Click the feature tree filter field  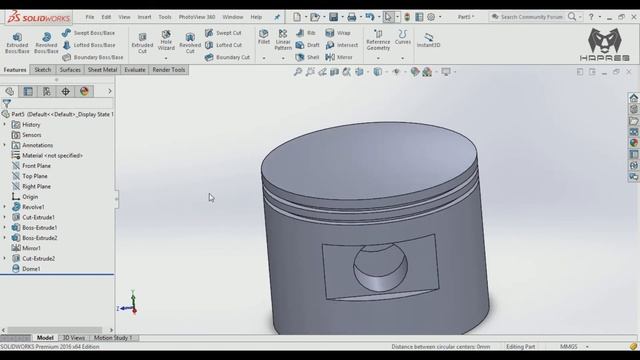click(x=57, y=104)
